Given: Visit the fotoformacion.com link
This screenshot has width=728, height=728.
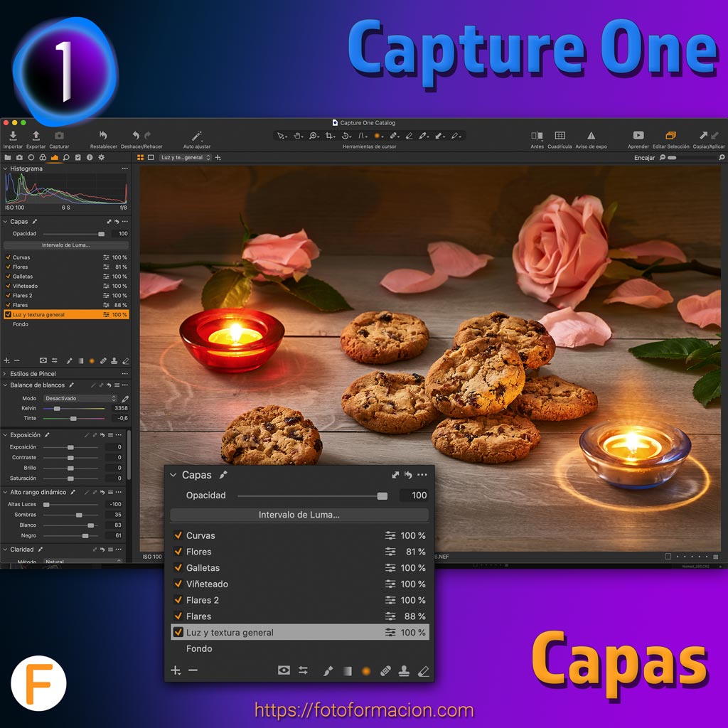Looking at the screenshot, I should click(x=364, y=709).
